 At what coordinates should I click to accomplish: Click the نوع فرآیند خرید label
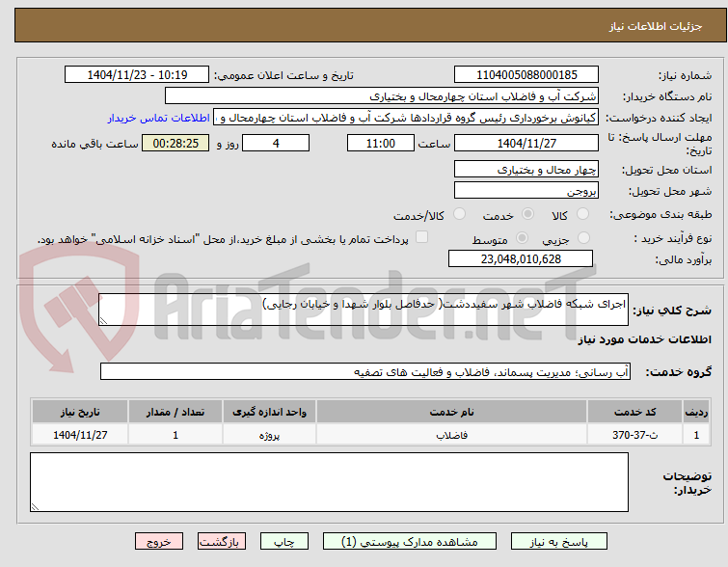673,238
